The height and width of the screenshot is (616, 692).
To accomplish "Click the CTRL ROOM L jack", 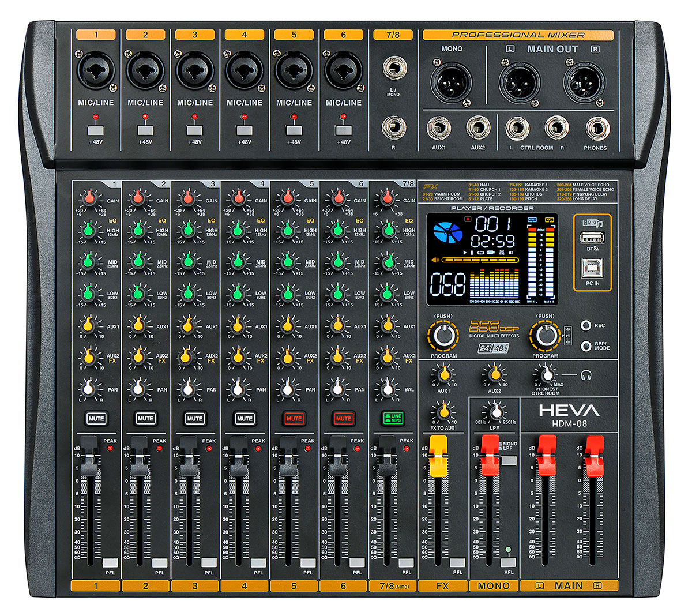I will 517,129.
